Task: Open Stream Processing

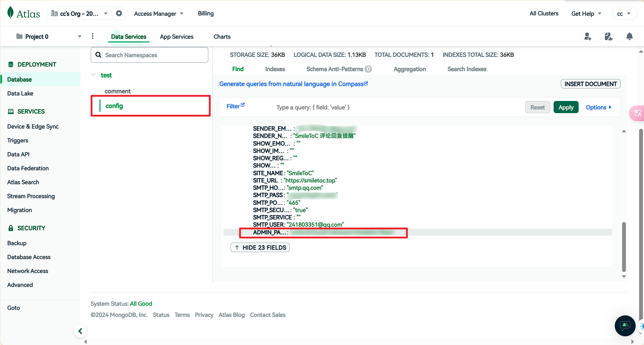Action: pos(31,196)
